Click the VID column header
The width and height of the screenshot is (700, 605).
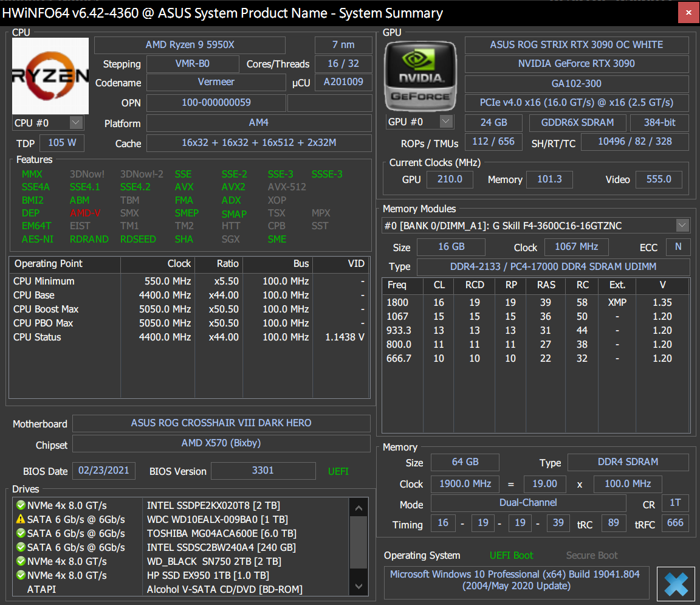pyautogui.click(x=341, y=264)
